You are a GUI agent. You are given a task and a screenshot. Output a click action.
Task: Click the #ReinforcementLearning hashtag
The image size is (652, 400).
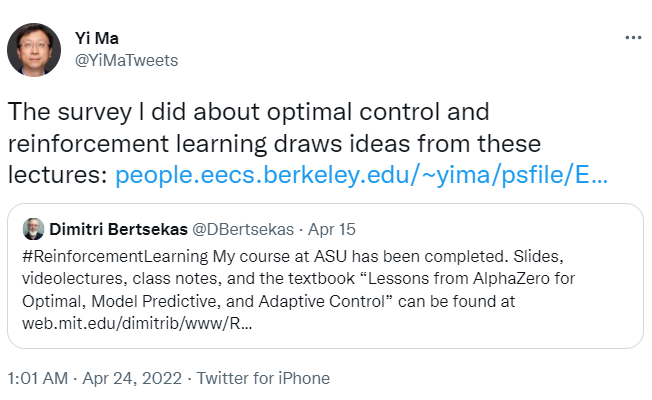point(114,254)
